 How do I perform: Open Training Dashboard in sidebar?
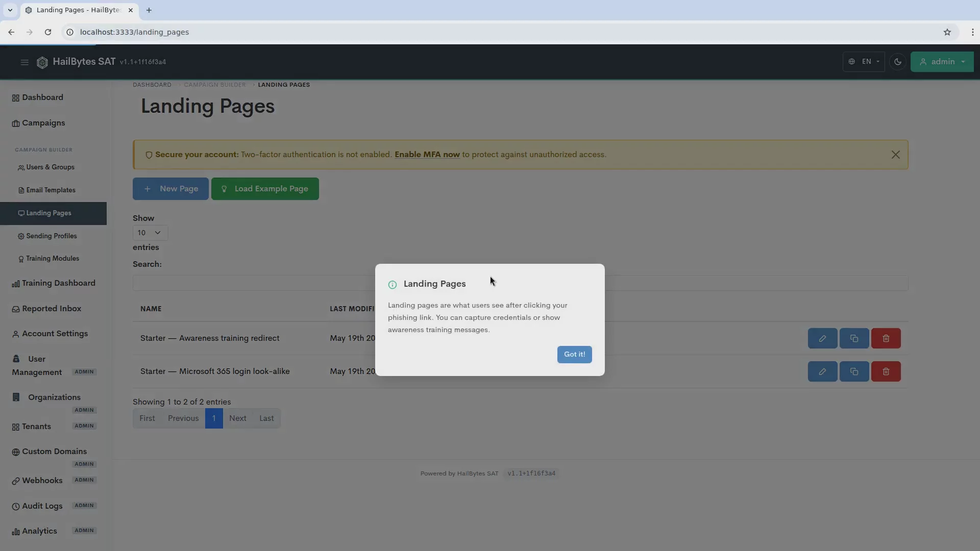(x=54, y=283)
